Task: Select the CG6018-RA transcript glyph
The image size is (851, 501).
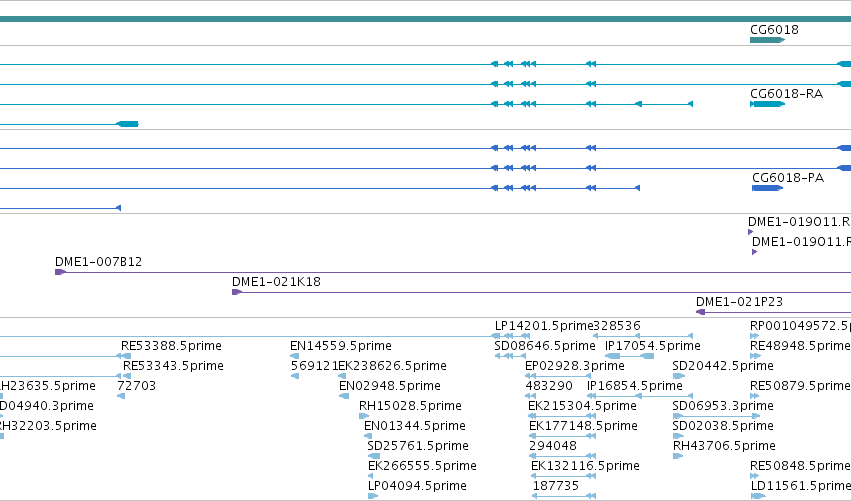Action: click(767, 104)
